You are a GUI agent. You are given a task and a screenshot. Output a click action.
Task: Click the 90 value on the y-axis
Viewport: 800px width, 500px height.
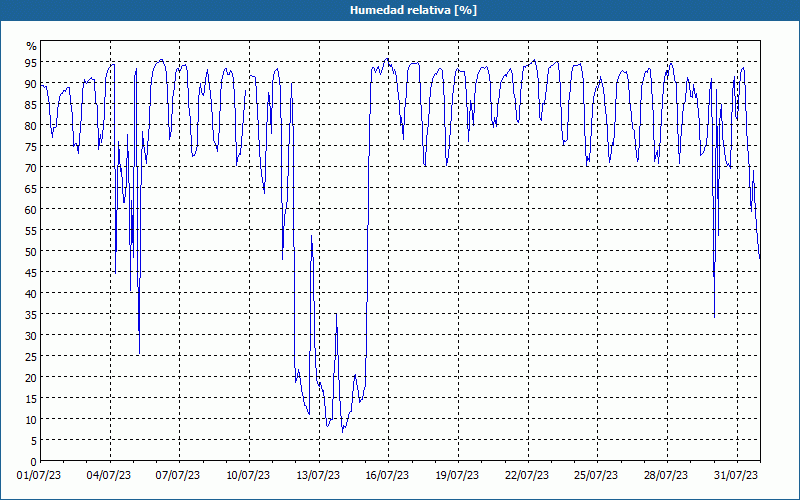(31, 84)
